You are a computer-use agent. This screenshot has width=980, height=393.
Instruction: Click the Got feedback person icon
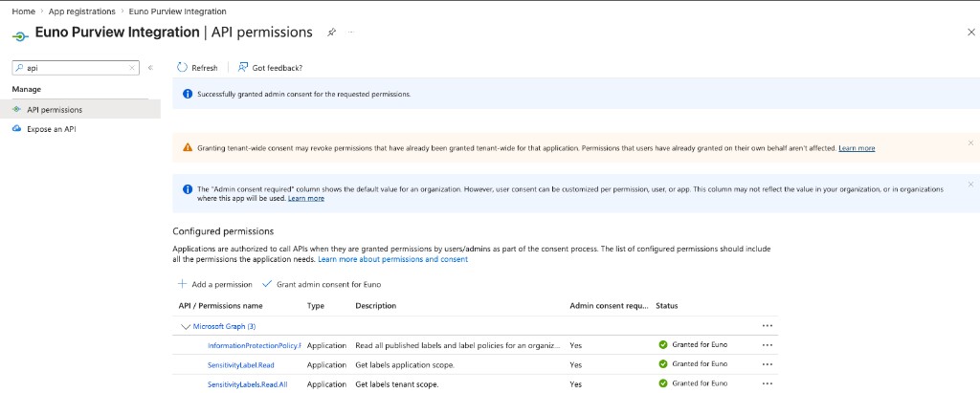[x=243, y=68]
